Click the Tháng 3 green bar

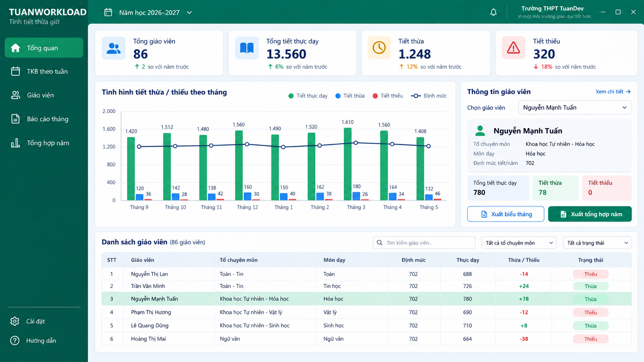(x=347, y=164)
